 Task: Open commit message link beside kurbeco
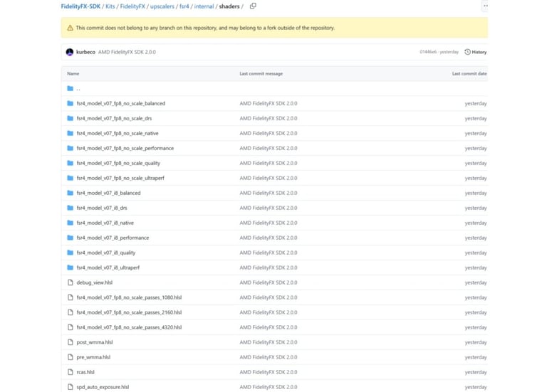point(127,52)
